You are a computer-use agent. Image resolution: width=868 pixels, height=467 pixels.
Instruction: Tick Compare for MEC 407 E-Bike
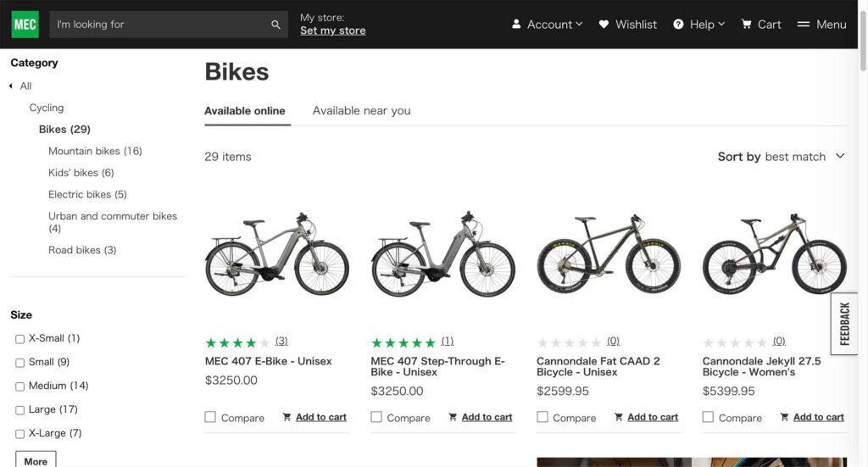210,417
